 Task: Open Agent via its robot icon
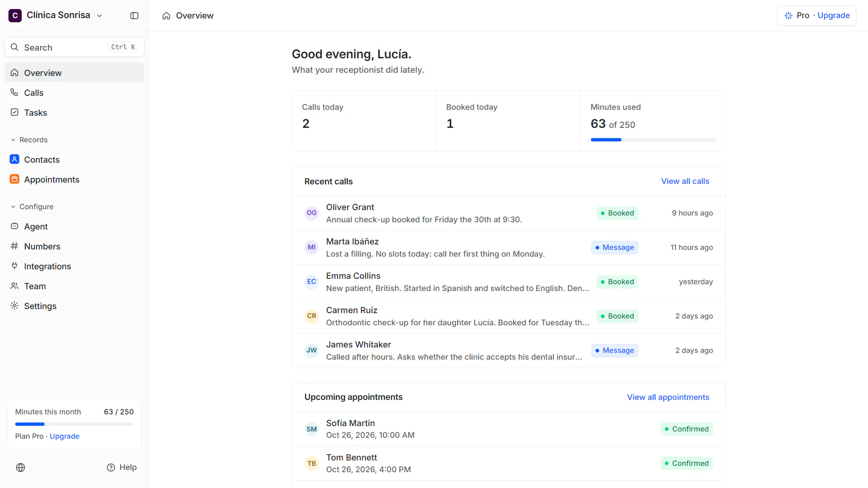coord(14,226)
